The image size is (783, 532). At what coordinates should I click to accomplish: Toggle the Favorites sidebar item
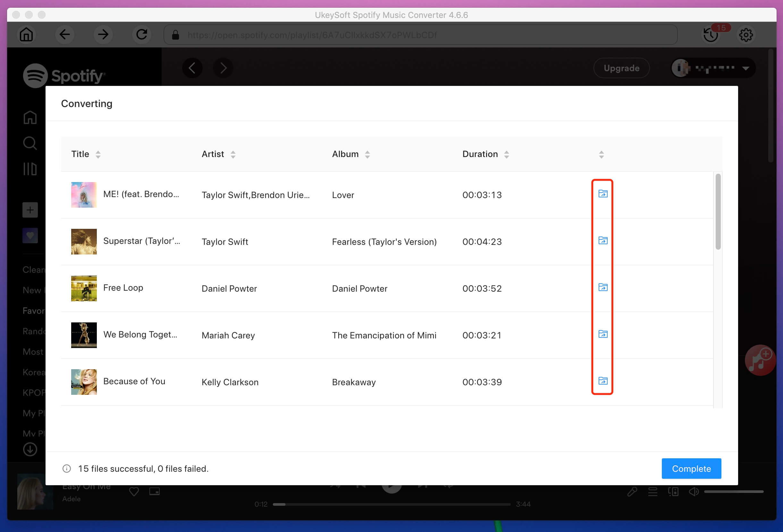click(x=32, y=311)
